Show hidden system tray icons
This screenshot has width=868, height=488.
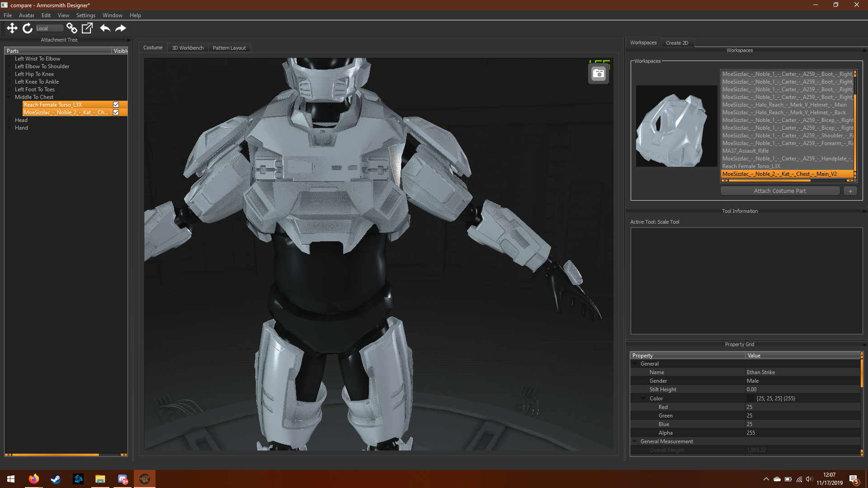coord(766,479)
